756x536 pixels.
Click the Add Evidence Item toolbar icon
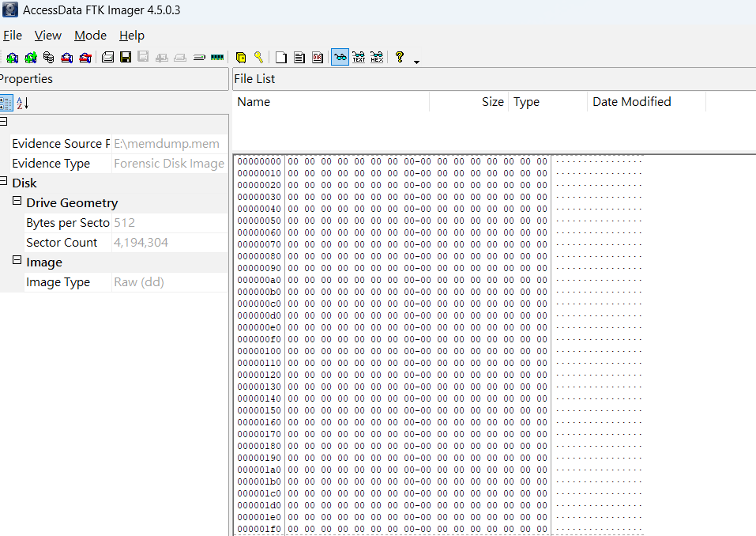point(12,58)
